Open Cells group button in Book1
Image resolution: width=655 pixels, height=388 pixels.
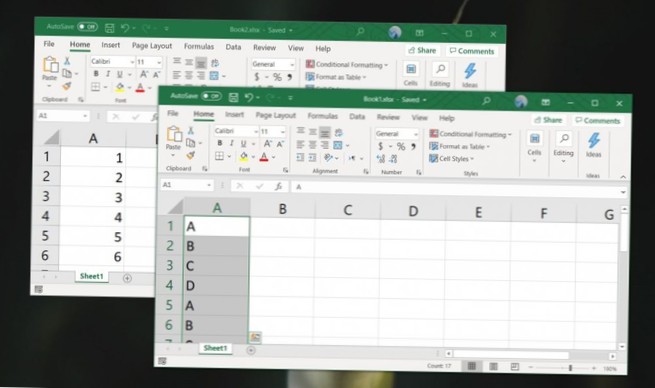tap(534, 145)
